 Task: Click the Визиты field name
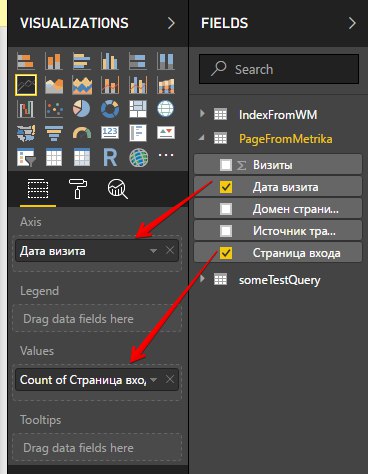273,165
